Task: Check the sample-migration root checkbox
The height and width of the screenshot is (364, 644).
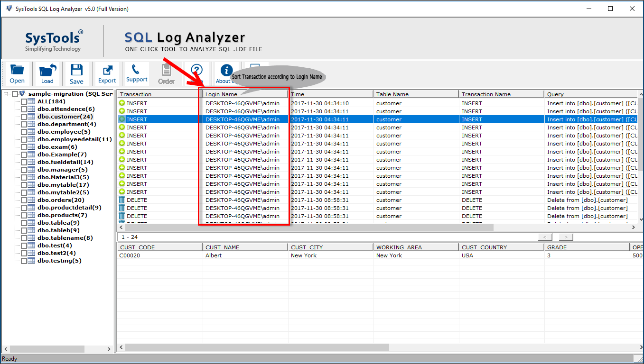Action: (15, 94)
